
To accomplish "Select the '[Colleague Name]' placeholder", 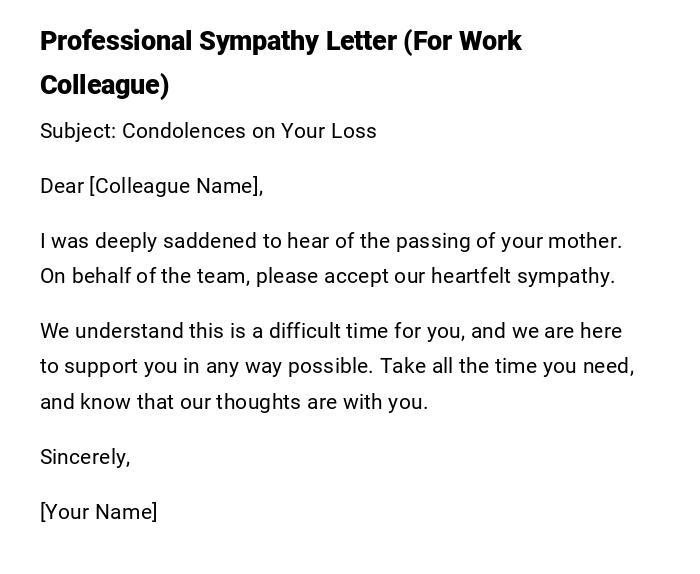I will coord(175,186).
